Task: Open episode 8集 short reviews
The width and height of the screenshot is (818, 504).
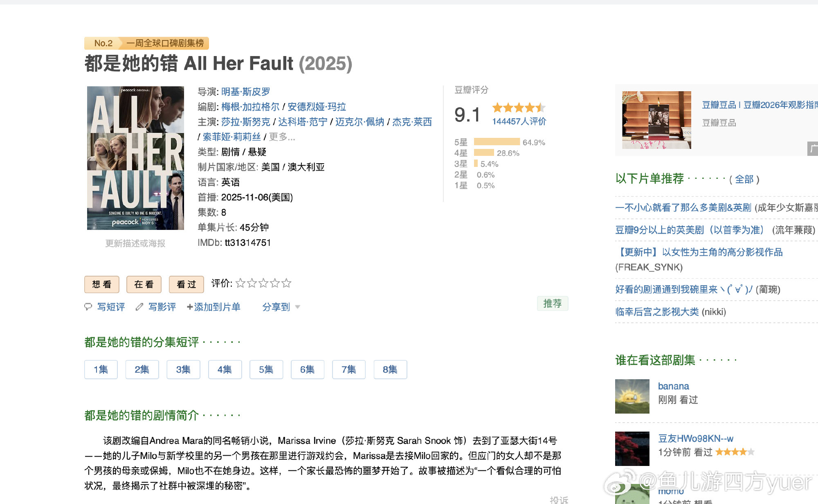Action: point(390,369)
